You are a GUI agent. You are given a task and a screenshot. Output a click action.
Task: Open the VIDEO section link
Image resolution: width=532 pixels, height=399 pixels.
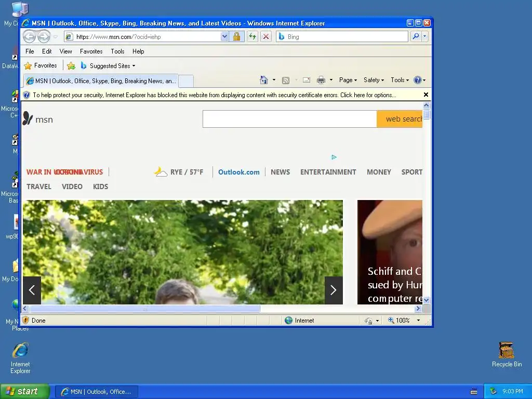(72, 187)
